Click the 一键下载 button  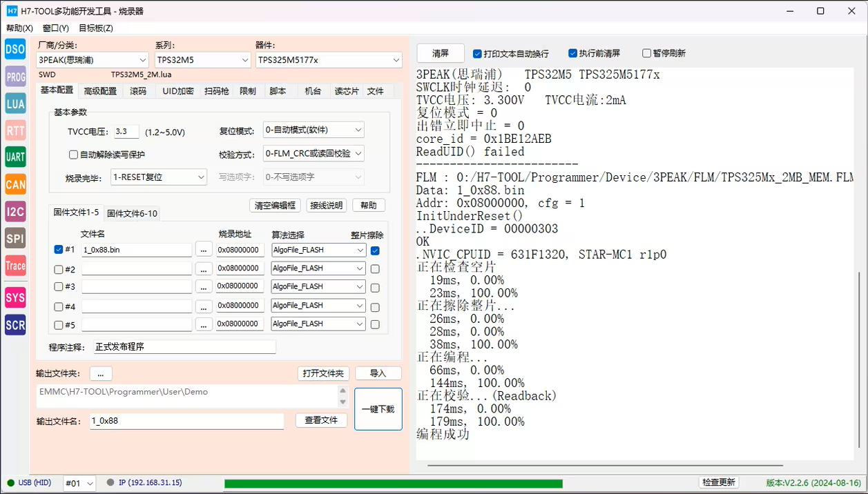[378, 409]
